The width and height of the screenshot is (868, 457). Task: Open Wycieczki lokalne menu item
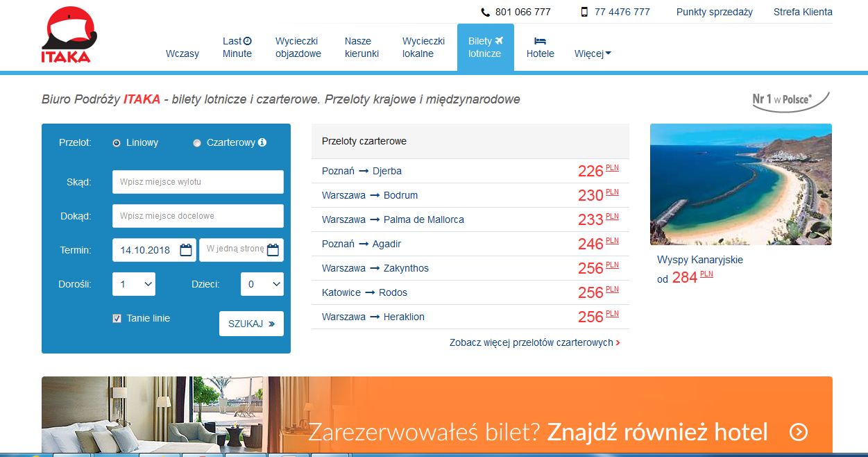[x=423, y=47]
